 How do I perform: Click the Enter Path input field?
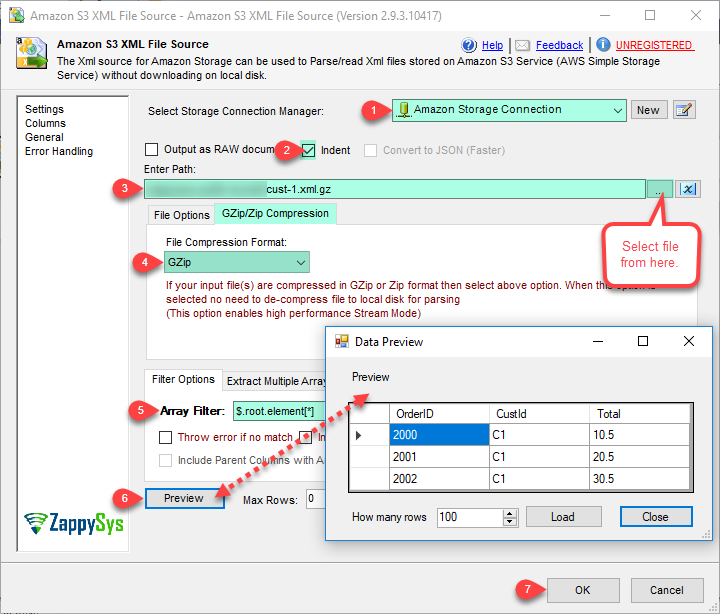pyautogui.click(x=395, y=189)
